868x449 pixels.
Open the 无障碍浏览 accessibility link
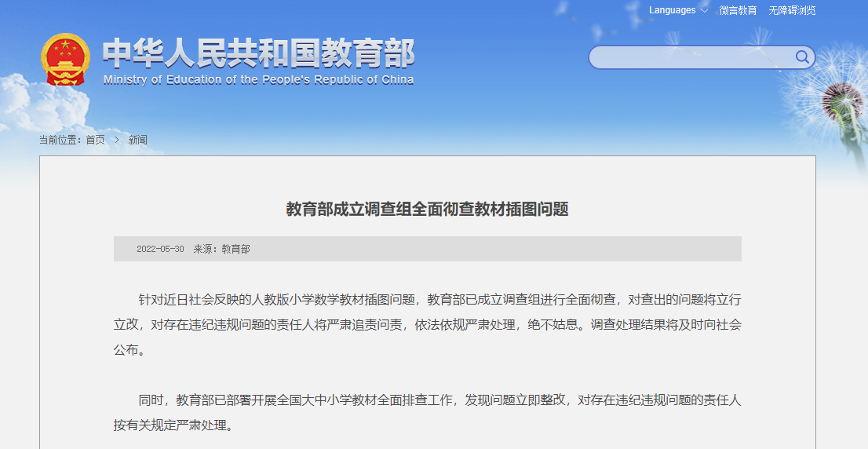tap(792, 10)
